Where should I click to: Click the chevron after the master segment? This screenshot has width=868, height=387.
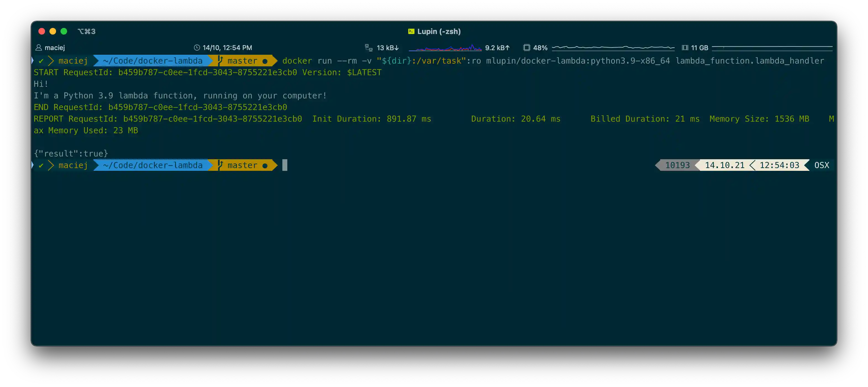[x=273, y=61]
